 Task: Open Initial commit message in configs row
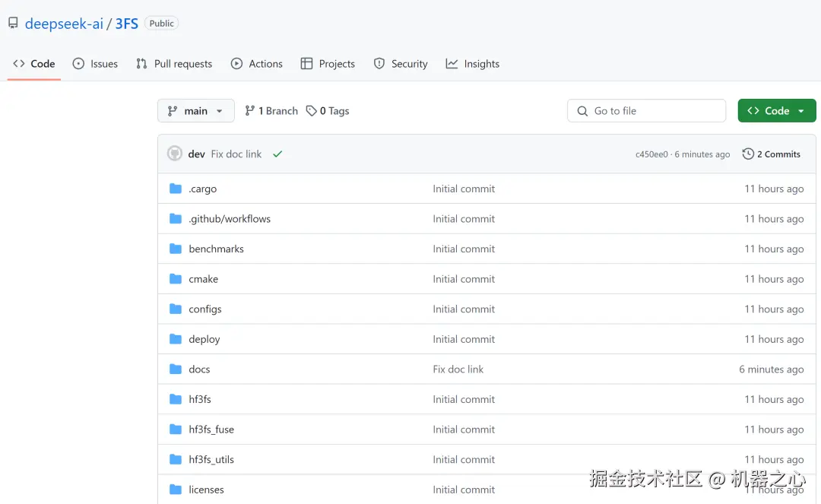[x=464, y=309]
